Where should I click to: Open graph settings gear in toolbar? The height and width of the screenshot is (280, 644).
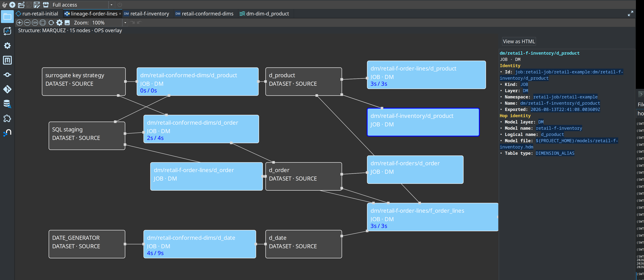(x=59, y=23)
